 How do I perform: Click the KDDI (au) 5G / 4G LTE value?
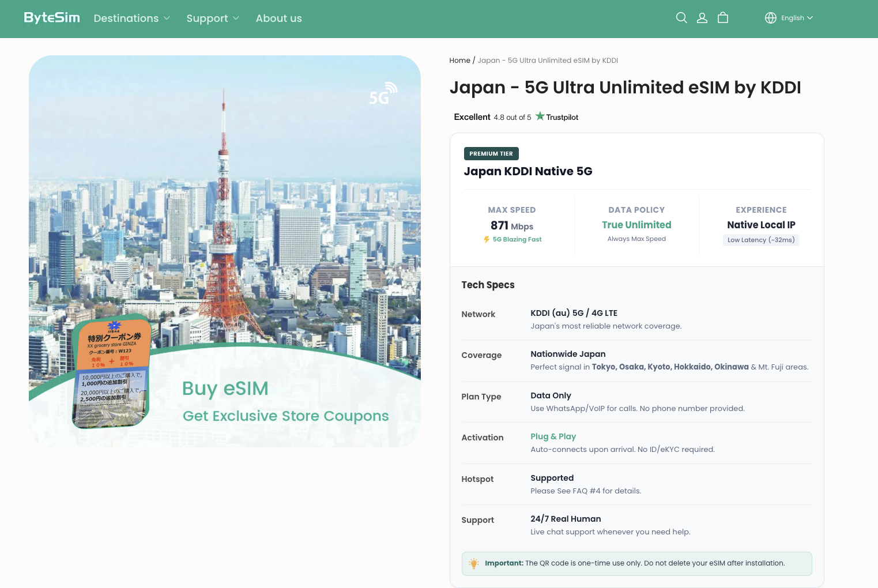pyautogui.click(x=574, y=313)
